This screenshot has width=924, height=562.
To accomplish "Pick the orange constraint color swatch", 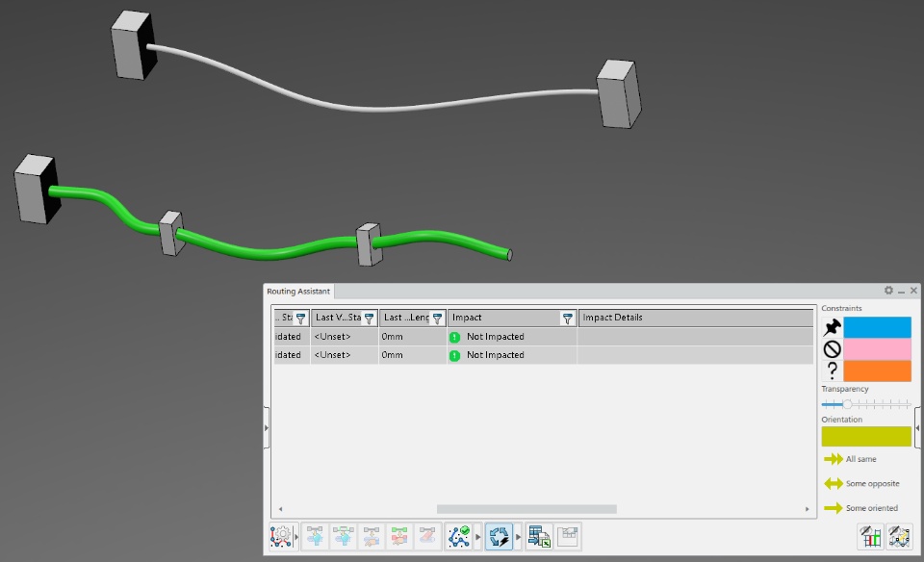I will (878, 371).
